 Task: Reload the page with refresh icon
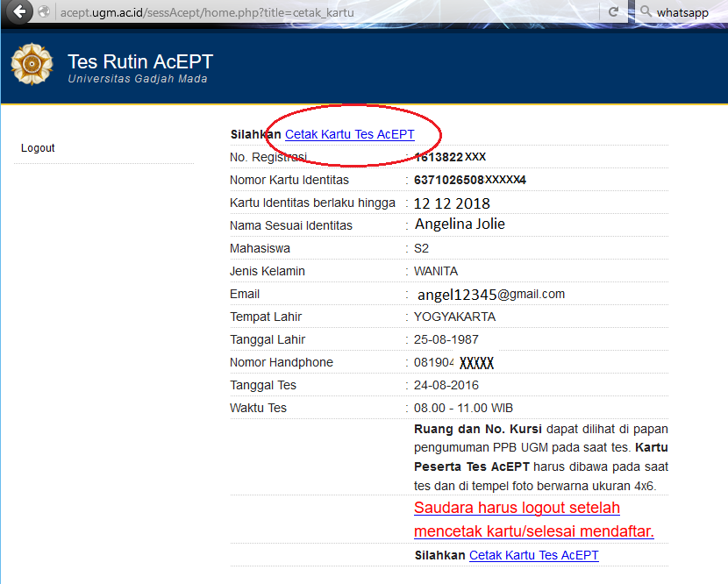pyautogui.click(x=613, y=11)
